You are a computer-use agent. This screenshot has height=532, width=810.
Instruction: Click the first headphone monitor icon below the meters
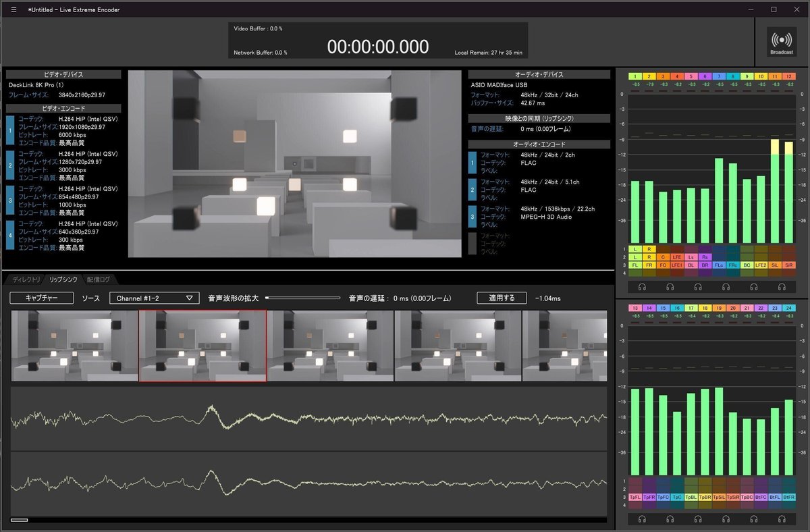(642, 286)
